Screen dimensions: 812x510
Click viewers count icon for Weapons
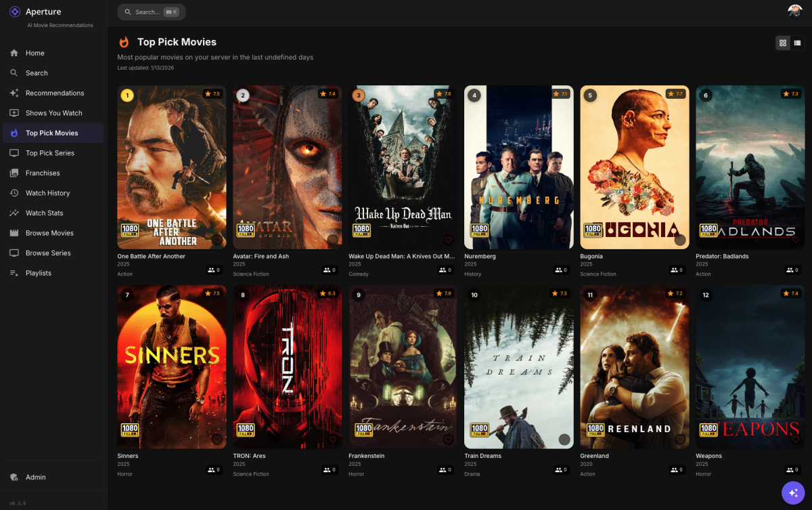790,469
